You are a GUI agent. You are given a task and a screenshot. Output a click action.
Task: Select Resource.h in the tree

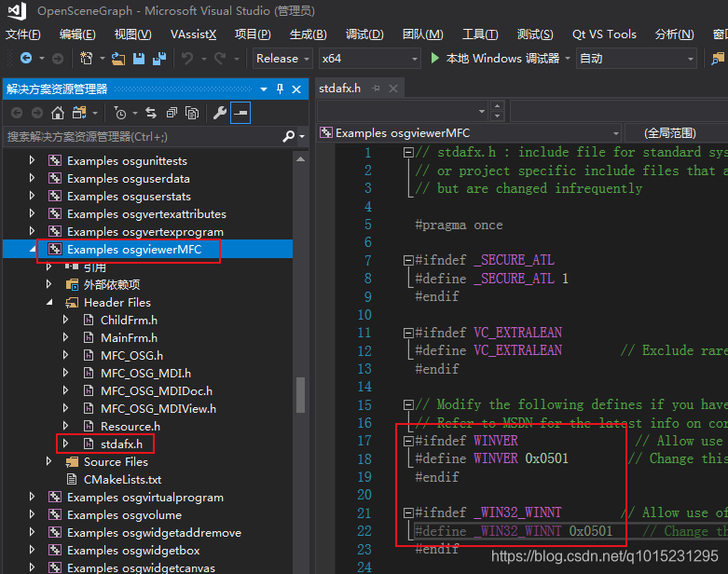click(x=130, y=427)
